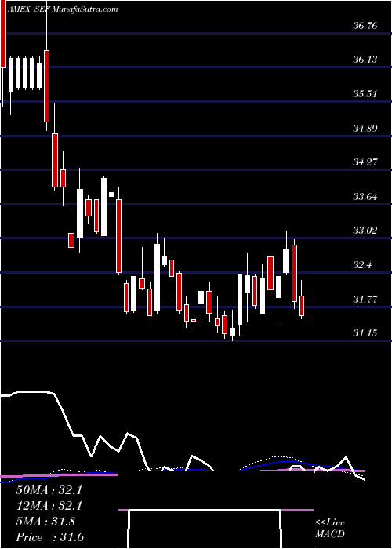This screenshot has height=549, width=392.
Task: Click the last red candlestick on chart
Action: pos(302,306)
